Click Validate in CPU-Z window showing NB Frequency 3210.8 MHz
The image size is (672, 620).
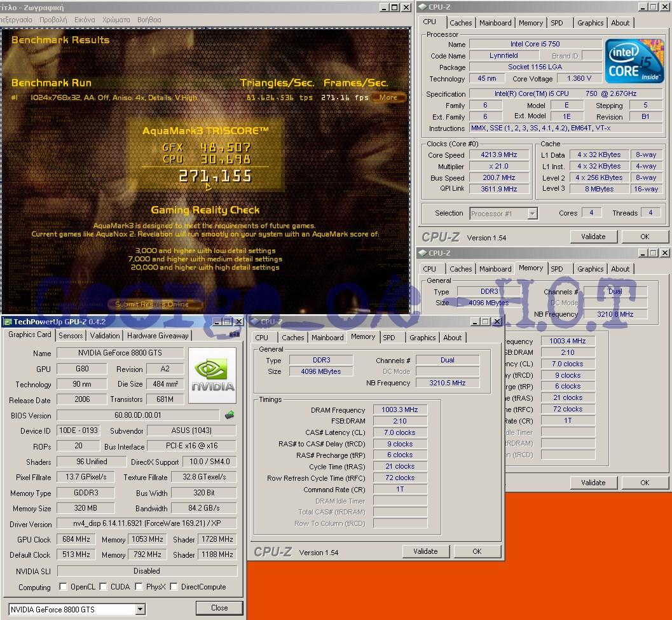(x=593, y=483)
